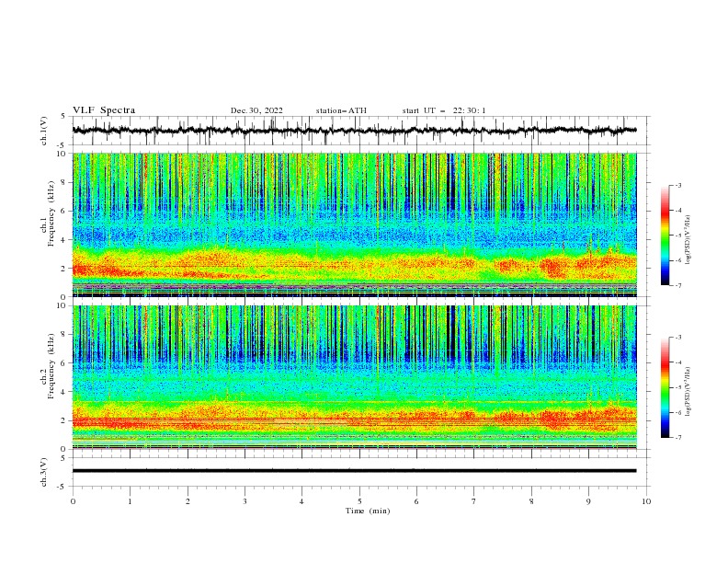Select the date text "Dec. 30, 2022"
728x563 pixels.
[x=256, y=110]
